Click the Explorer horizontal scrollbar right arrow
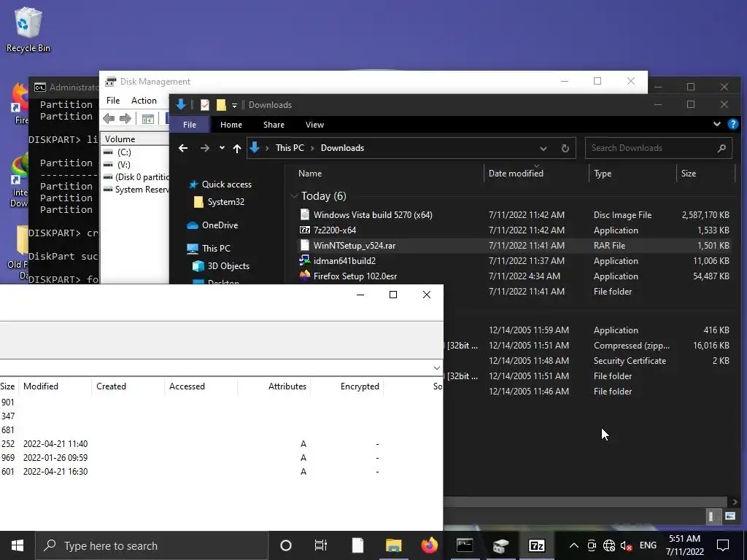The image size is (747, 560). tap(734, 502)
